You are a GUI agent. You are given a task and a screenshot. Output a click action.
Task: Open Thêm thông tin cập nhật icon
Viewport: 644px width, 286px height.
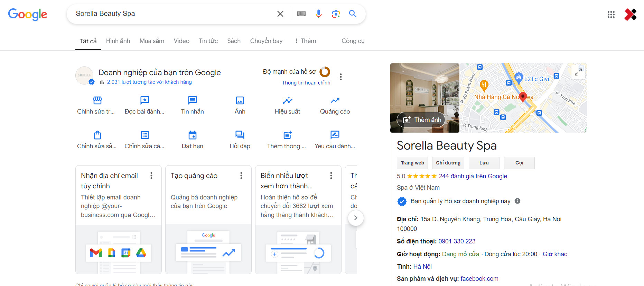[287, 135]
